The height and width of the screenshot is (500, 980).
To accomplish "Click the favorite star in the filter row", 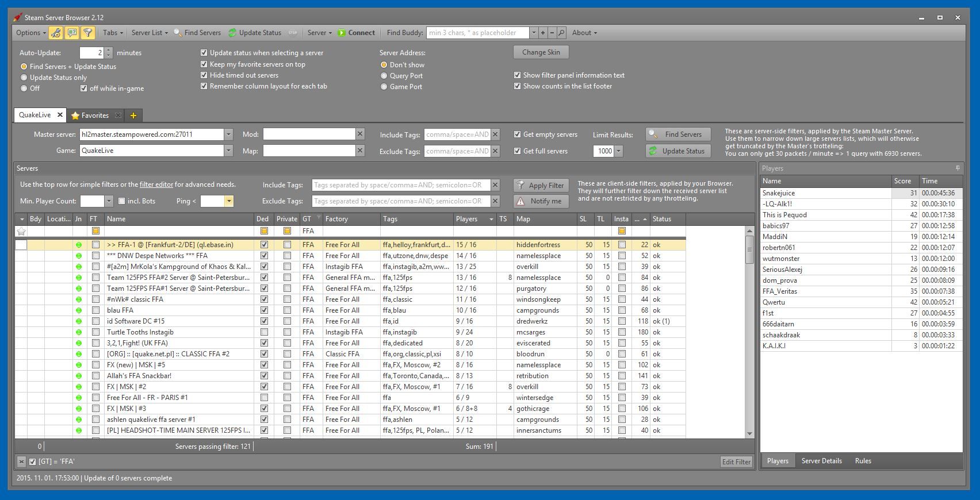I will [x=21, y=231].
